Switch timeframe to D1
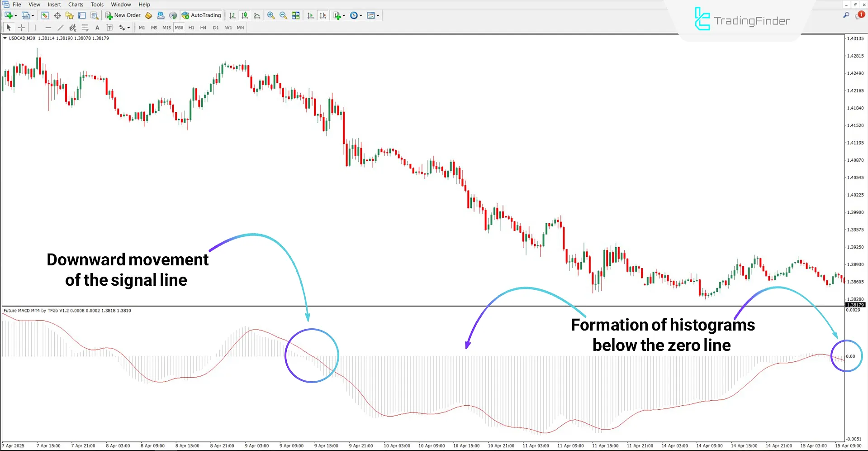 (x=216, y=27)
